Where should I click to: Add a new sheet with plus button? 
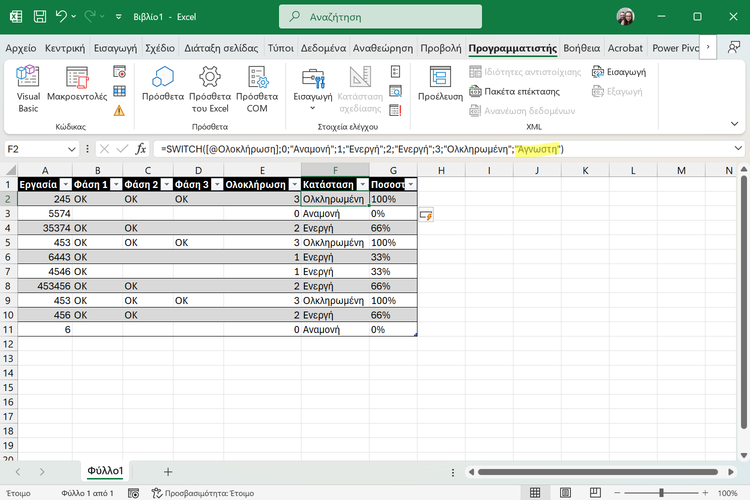168,471
